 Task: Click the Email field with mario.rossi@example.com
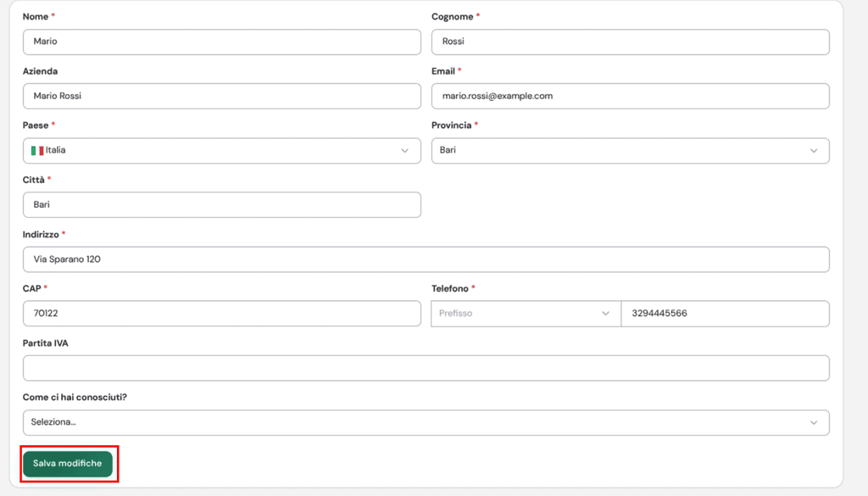[630, 97]
